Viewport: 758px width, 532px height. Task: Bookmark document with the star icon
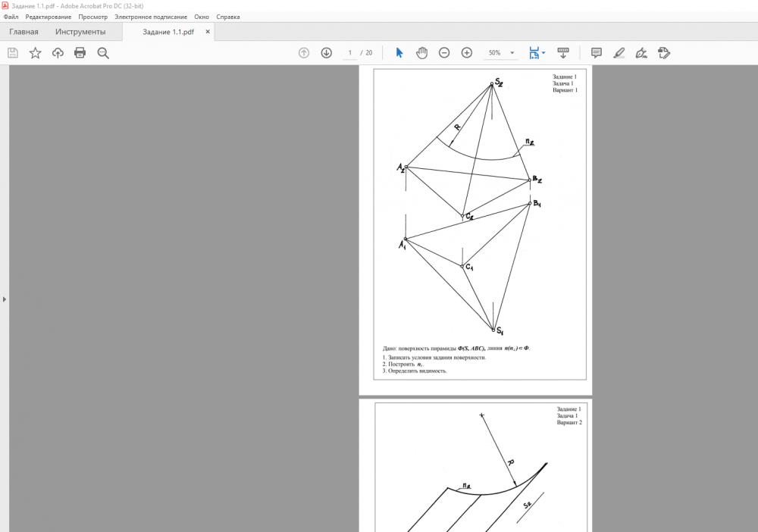pyautogui.click(x=35, y=53)
